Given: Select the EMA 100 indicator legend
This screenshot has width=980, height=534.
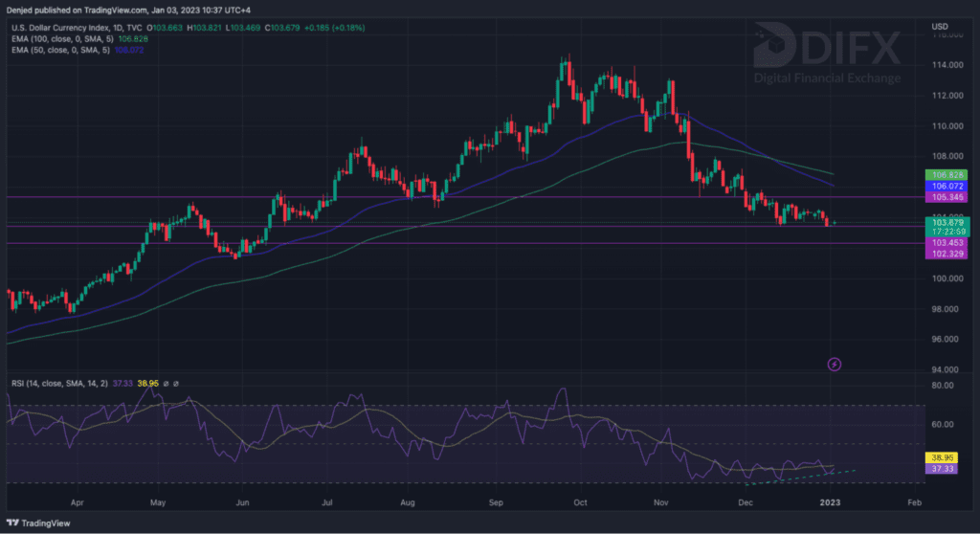Looking at the screenshot, I should (x=57, y=37).
